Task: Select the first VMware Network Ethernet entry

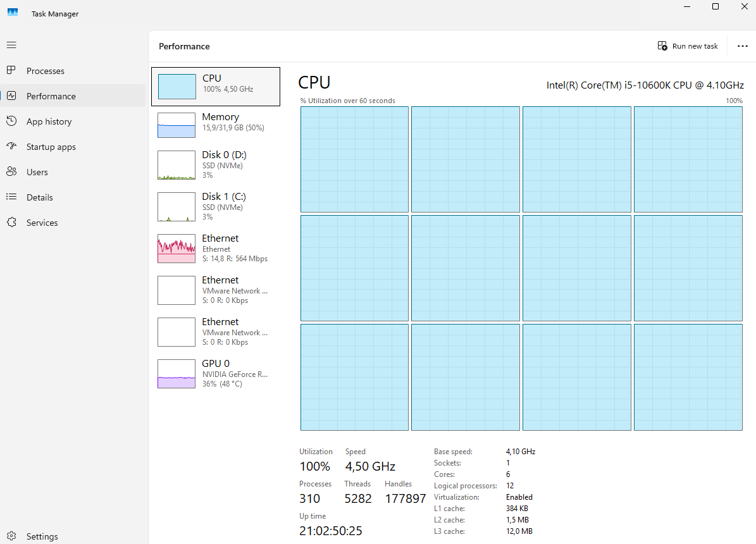Action: 216,290
